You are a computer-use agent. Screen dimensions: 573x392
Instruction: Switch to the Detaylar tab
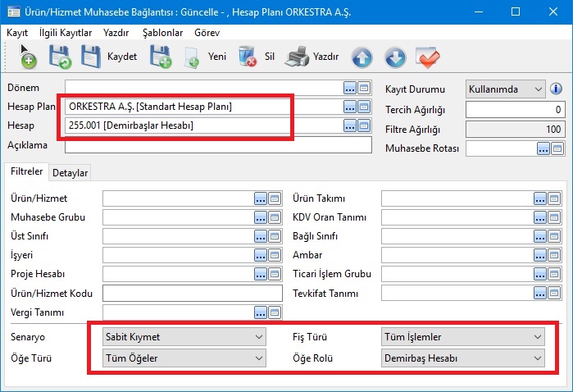coord(70,172)
